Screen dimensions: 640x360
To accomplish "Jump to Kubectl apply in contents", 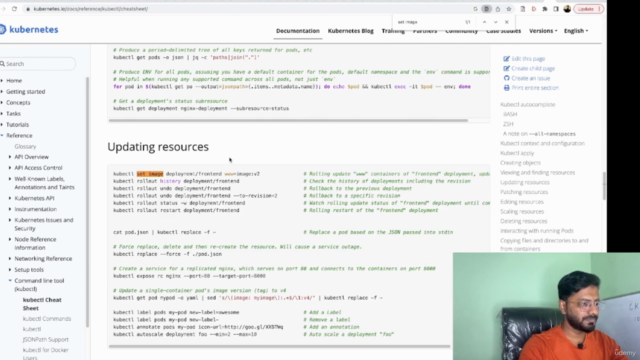I will 517,153.
